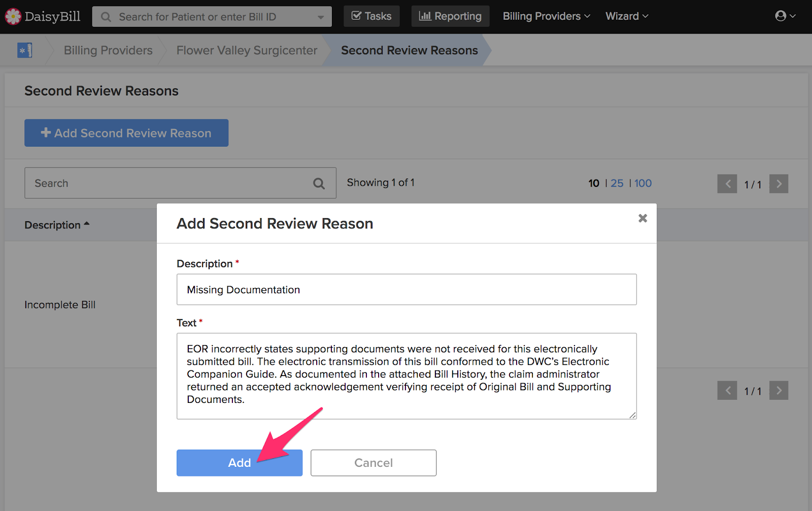Go to Billing Providers breadcrumb

[x=108, y=50]
